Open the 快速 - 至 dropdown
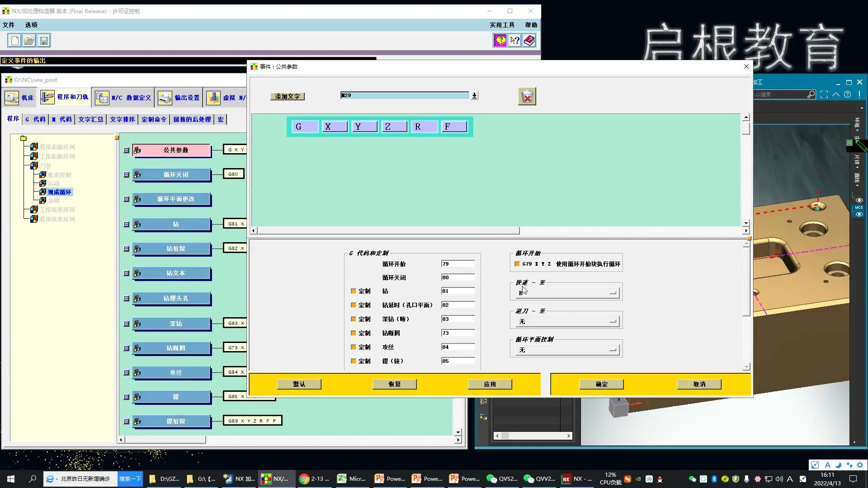The width and height of the screenshot is (868, 488). pos(568,293)
